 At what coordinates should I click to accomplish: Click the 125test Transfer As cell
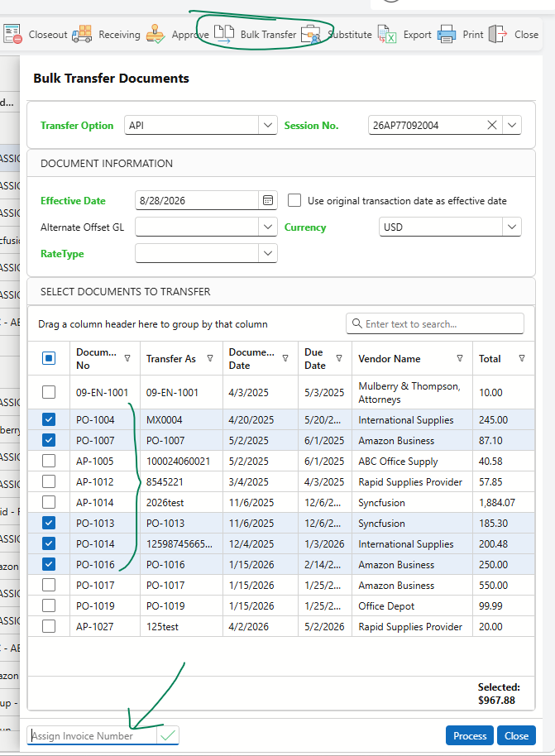pyautogui.click(x=181, y=627)
